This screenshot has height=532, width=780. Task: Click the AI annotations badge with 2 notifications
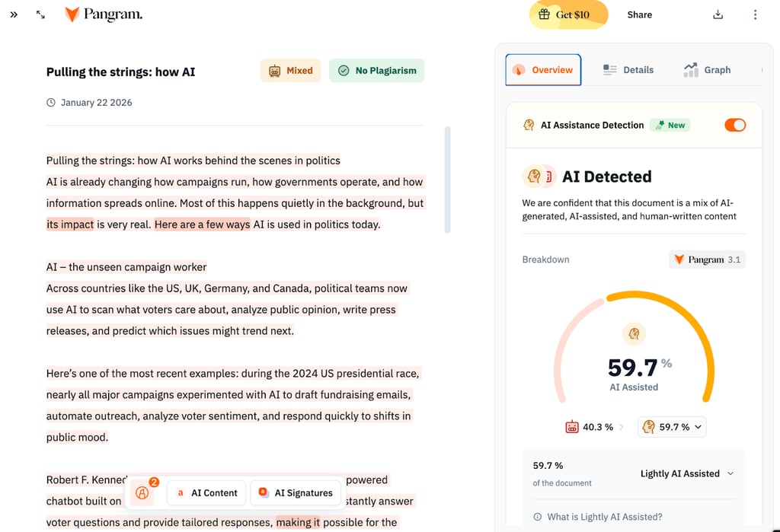tap(142, 492)
